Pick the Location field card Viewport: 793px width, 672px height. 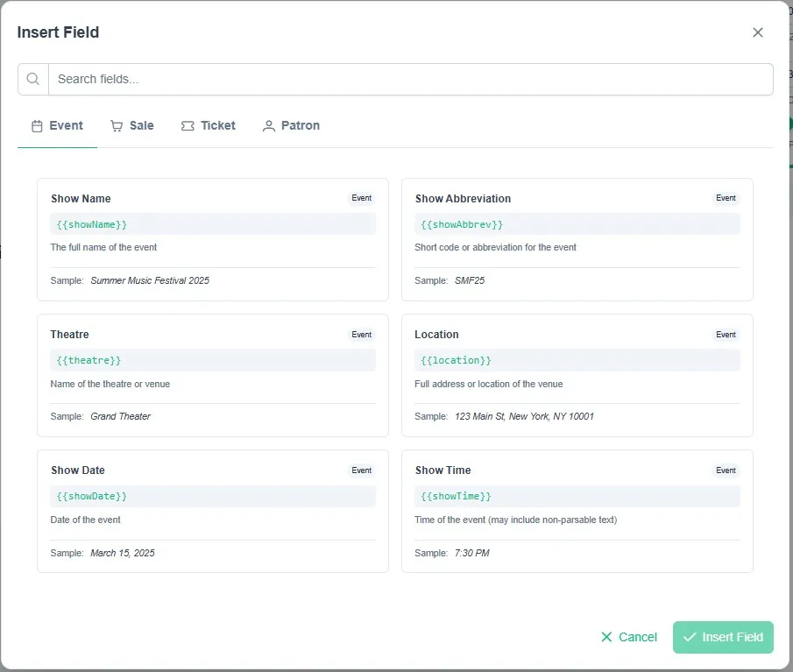point(577,375)
